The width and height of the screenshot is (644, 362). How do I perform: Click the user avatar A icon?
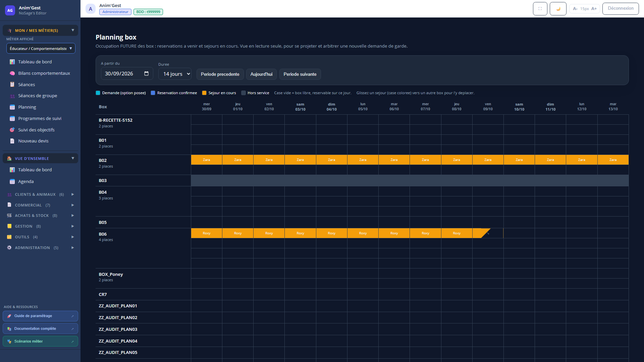pyautogui.click(x=91, y=9)
